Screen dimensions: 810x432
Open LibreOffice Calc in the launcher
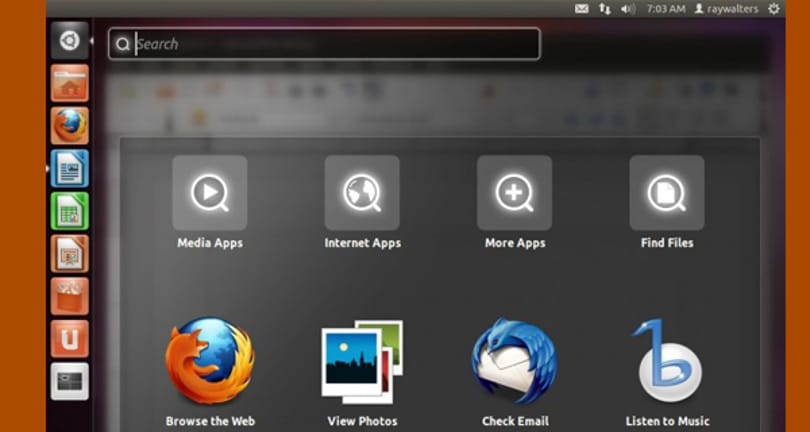[x=70, y=211]
